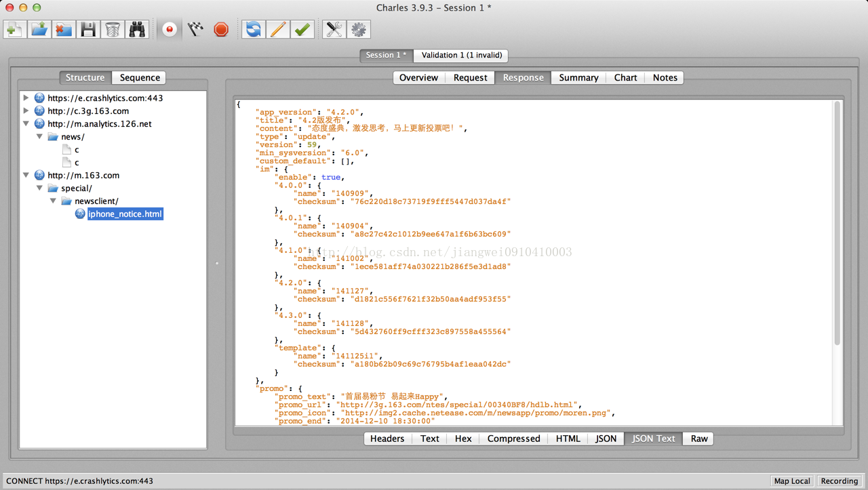Toggle the red Record button
868x490 pixels.
(170, 29)
